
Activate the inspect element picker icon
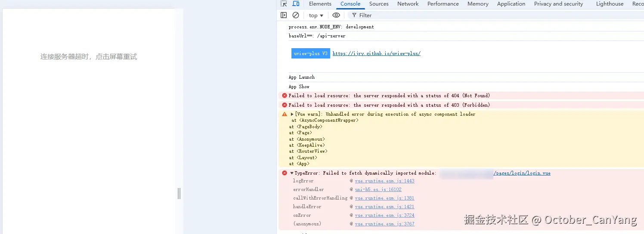coord(284,4)
